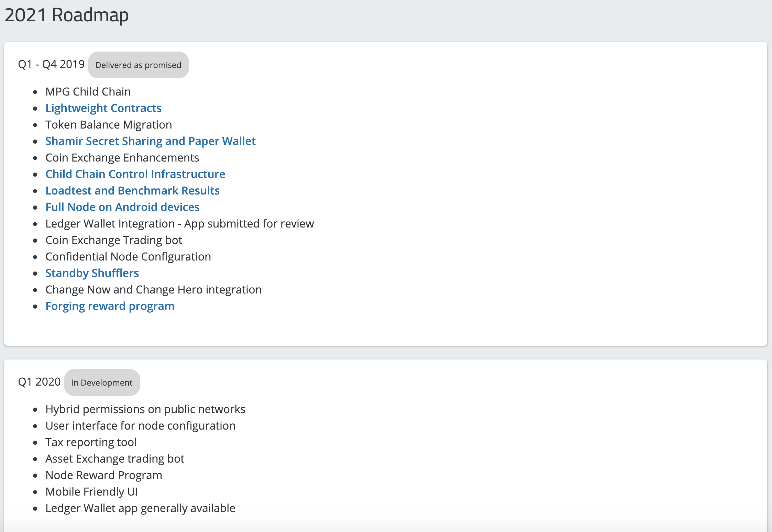Open Full Node on Android devices link

pyautogui.click(x=122, y=207)
